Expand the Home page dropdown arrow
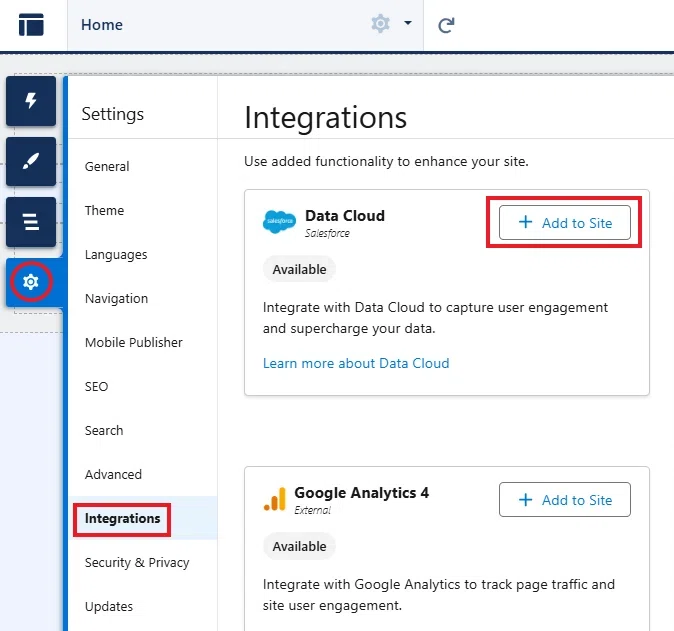 (x=408, y=23)
